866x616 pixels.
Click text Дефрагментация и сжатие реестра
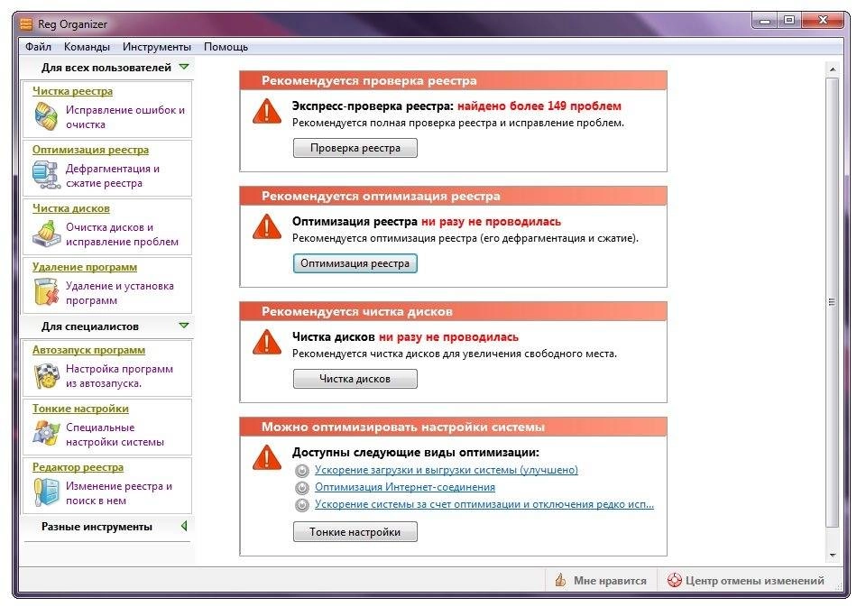pos(113,176)
